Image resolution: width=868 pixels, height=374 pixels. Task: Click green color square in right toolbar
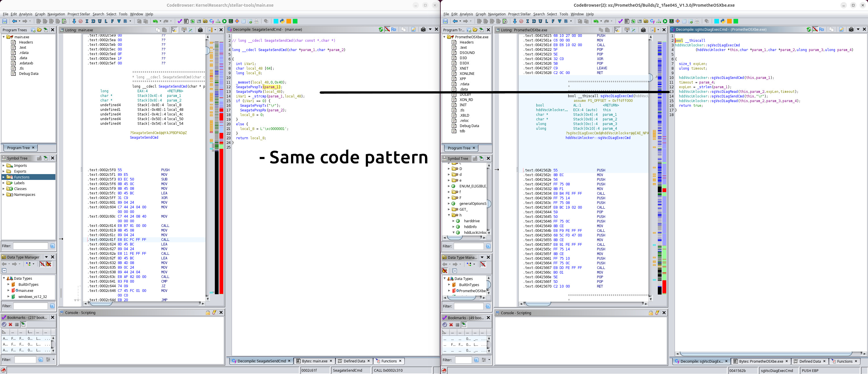coord(736,21)
